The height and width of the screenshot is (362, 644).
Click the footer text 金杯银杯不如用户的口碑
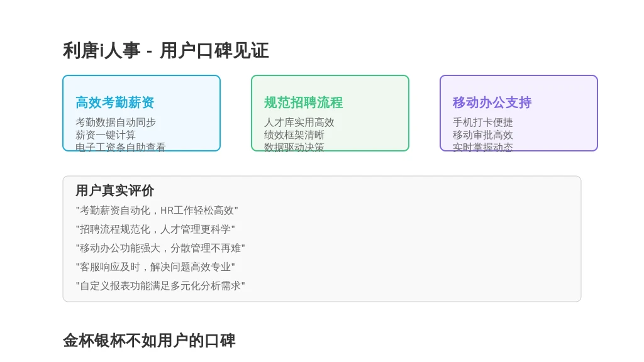(149, 341)
